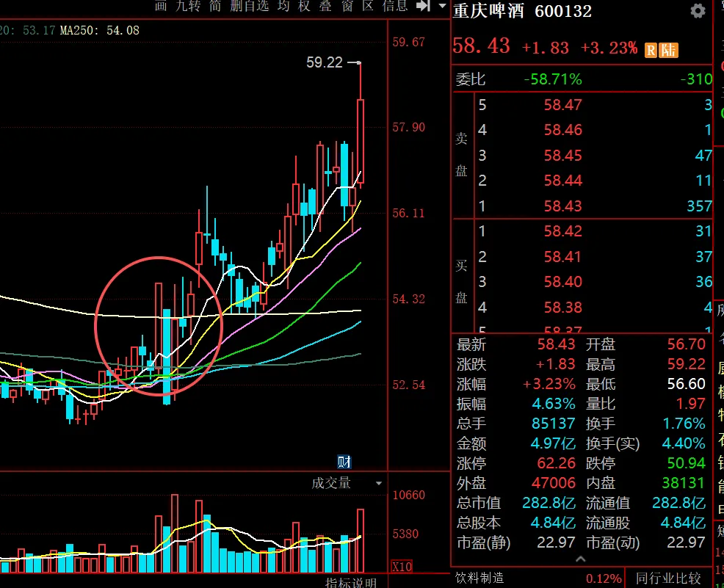Click 删自选 to remove from watchlist
Image resolution: width=724 pixels, height=588 pixels.
tap(250, 6)
